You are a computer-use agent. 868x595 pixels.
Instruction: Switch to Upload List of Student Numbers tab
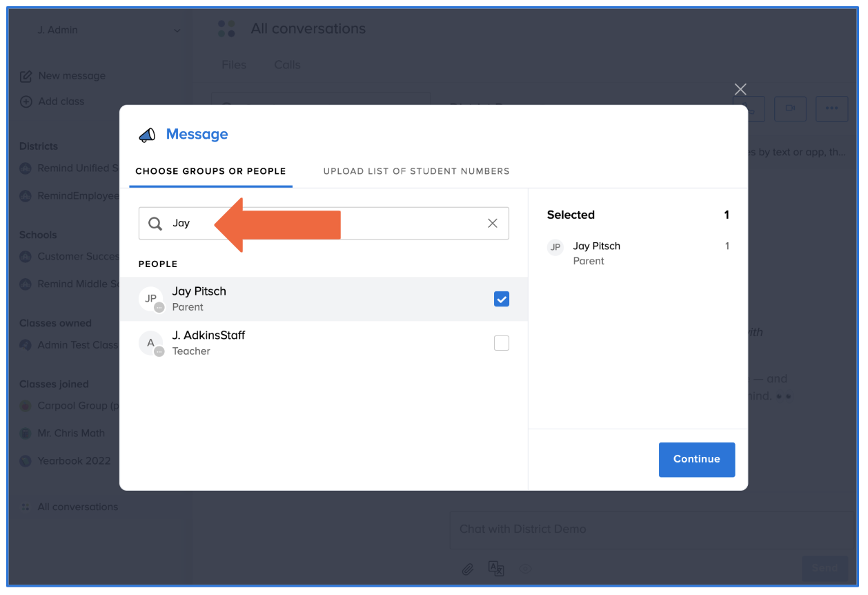(416, 171)
